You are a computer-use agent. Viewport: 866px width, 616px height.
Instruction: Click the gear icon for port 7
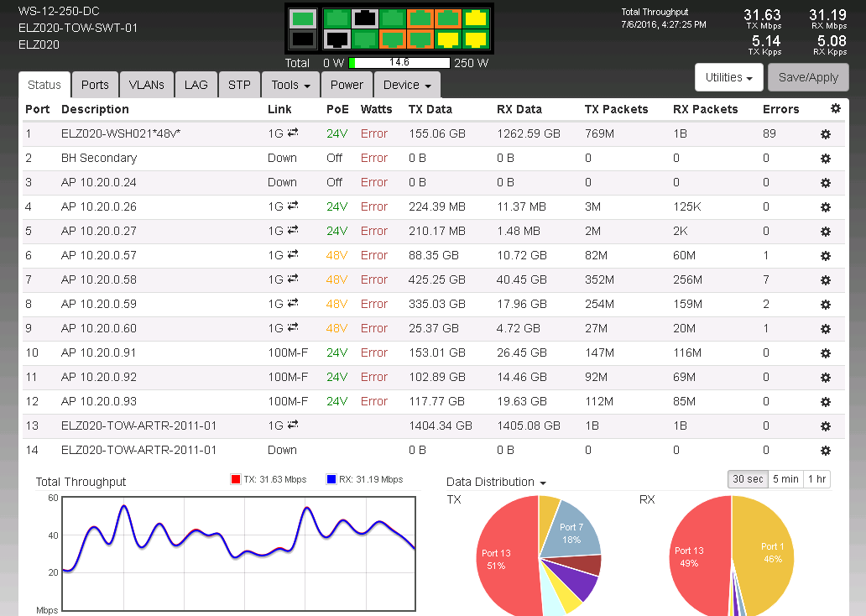(x=825, y=280)
